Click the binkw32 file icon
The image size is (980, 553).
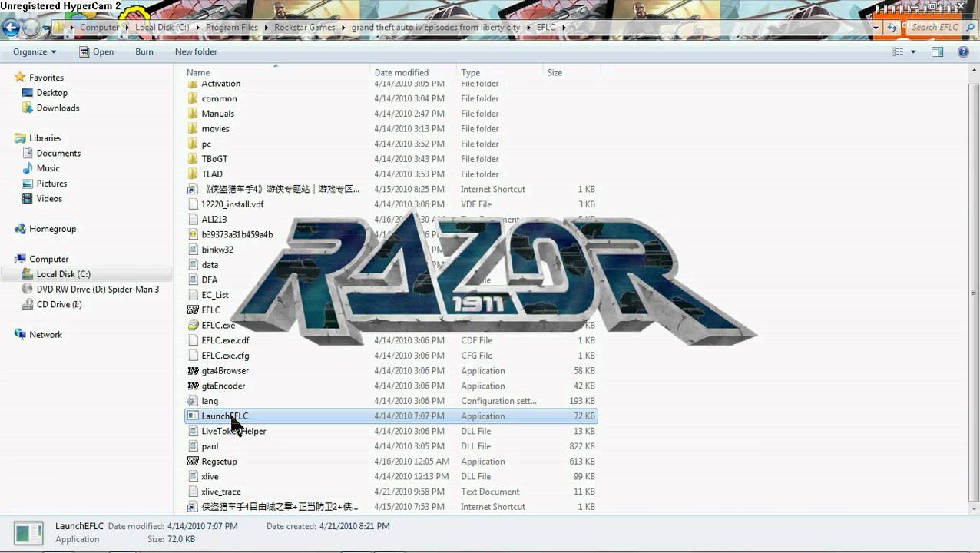point(194,250)
